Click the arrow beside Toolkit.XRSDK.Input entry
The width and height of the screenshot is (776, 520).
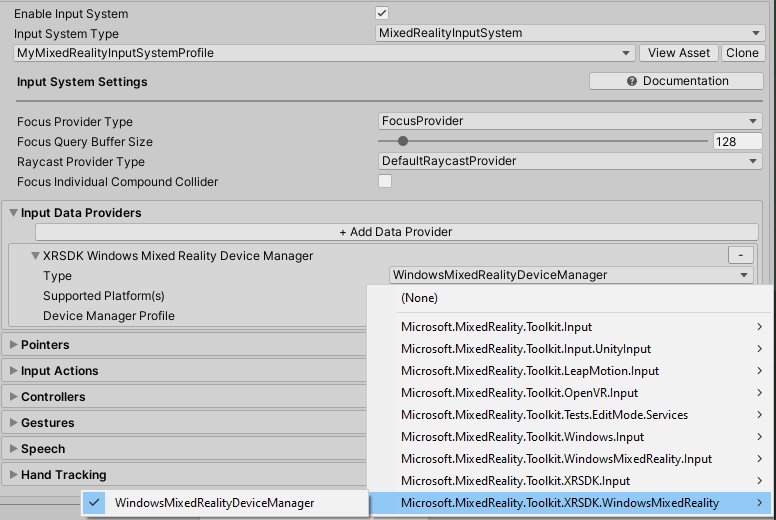760,481
